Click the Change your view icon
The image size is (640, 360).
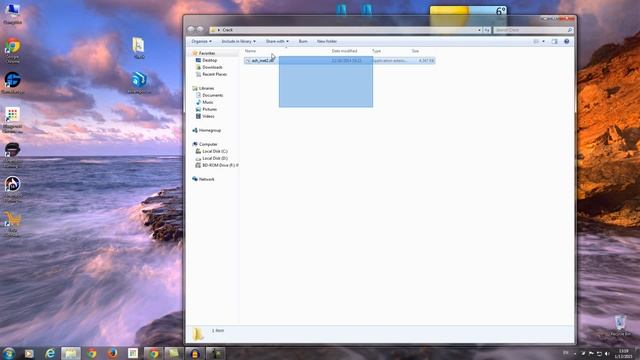536,41
